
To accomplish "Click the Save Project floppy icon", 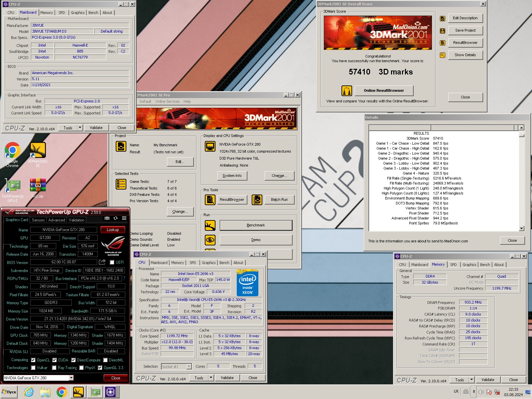I will point(443,31).
